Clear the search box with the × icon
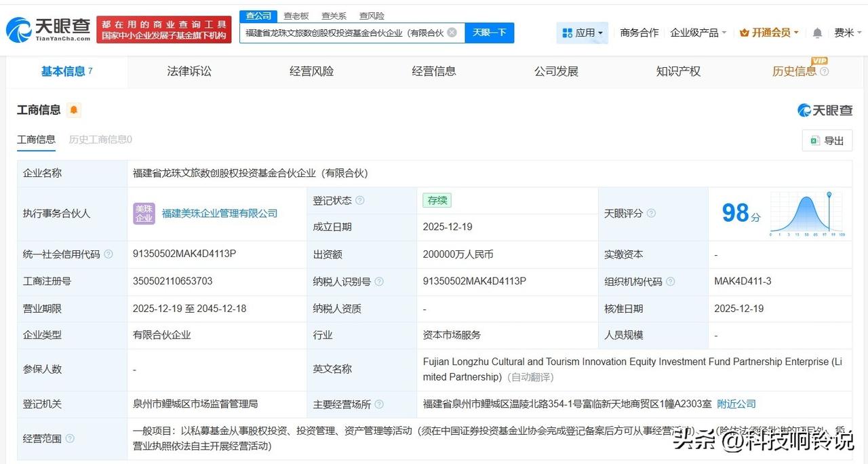 tap(452, 32)
